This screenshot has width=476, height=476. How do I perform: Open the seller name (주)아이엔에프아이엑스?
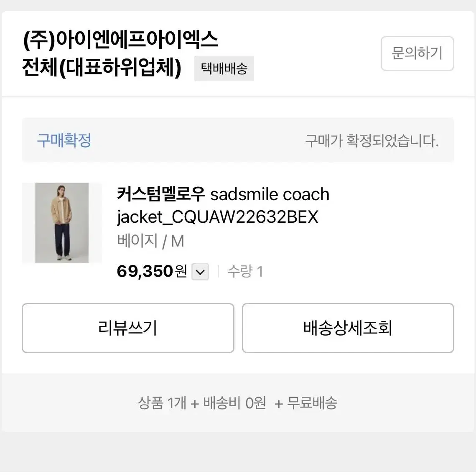(x=120, y=40)
